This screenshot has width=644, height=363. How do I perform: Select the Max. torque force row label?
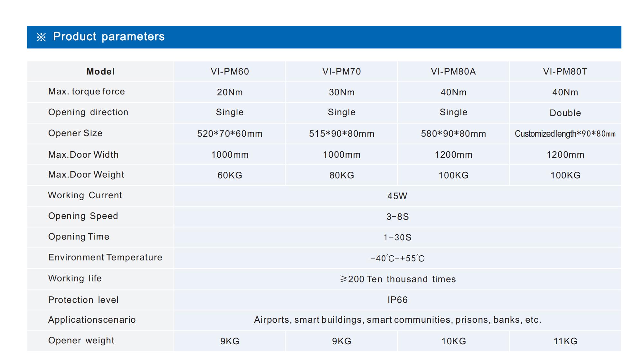tap(86, 92)
